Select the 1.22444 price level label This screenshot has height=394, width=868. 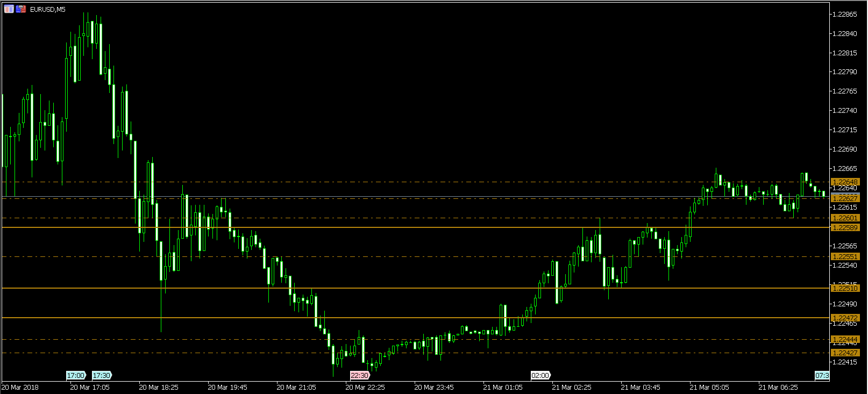click(845, 339)
